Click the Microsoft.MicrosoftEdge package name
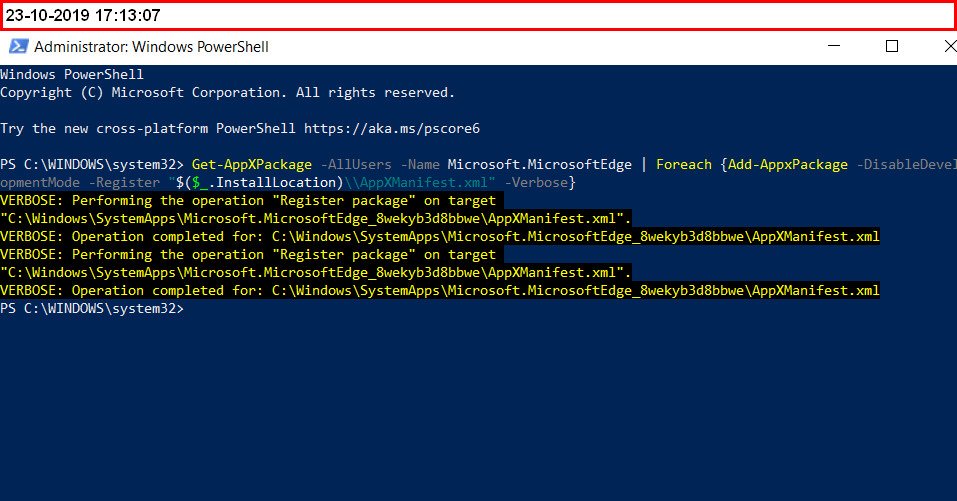This screenshot has height=501, width=957. click(540, 165)
